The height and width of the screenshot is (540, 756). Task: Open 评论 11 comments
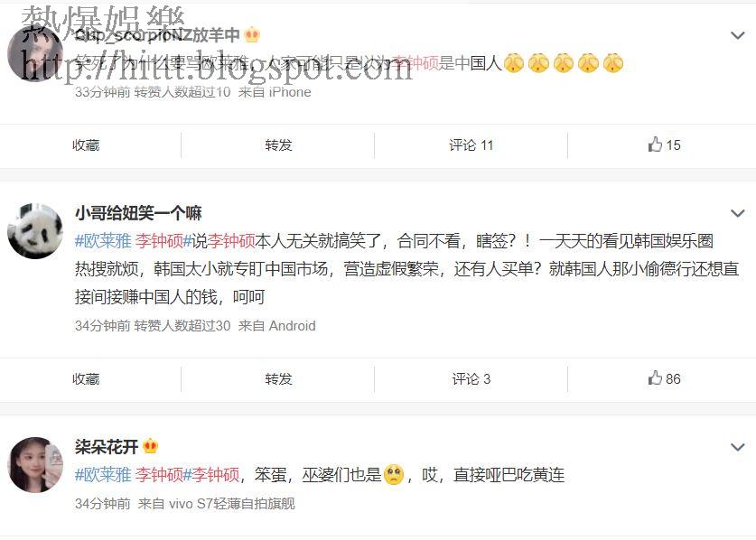pos(471,145)
